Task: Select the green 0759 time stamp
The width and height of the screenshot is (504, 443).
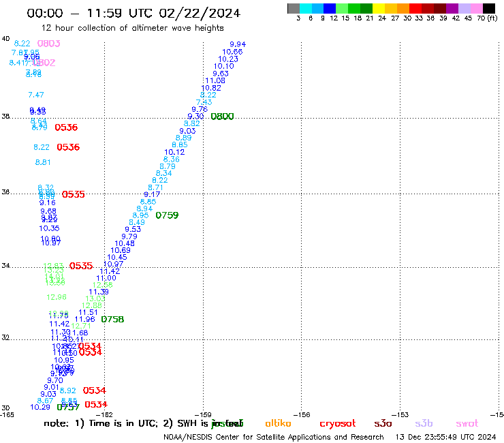Action: [x=167, y=215]
